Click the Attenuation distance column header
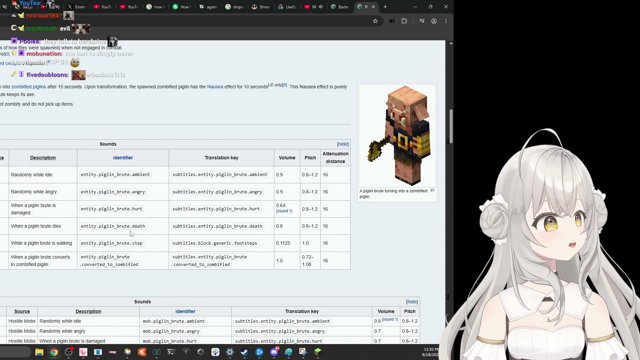The width and height of the screenshot is (640, 360). point(335,158)
